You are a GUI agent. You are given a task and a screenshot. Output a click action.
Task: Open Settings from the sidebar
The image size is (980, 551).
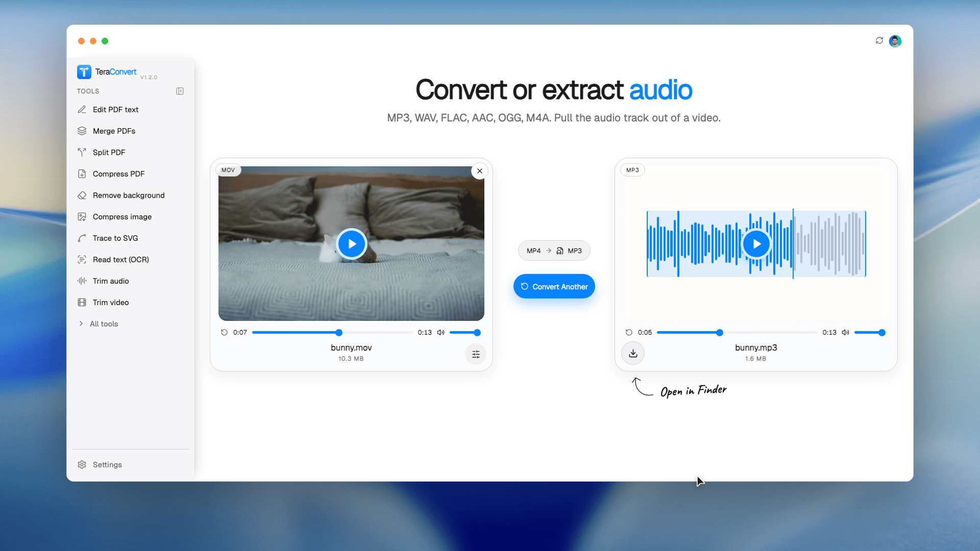coord(107,465)
